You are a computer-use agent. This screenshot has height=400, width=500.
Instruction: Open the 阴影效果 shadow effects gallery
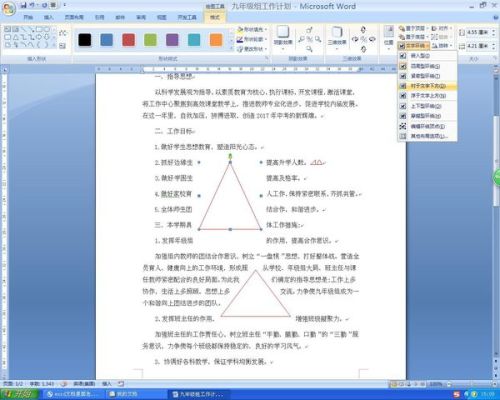(283, 37)
